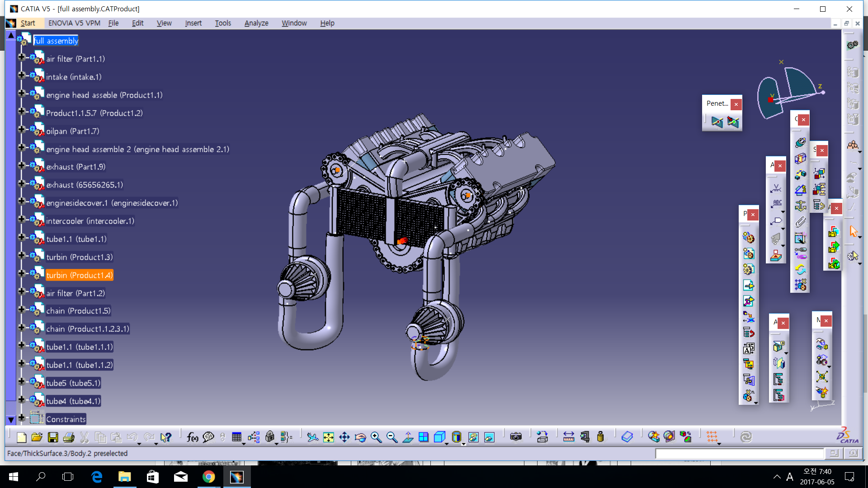The image size is (868, 488).
Task: Click the Design Table icon
Action: (x=236, y=437)
